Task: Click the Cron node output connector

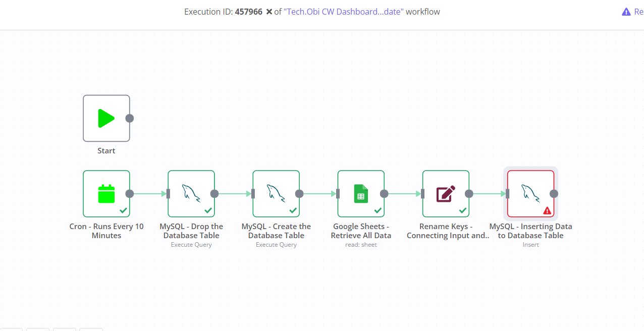Action: 130,193
